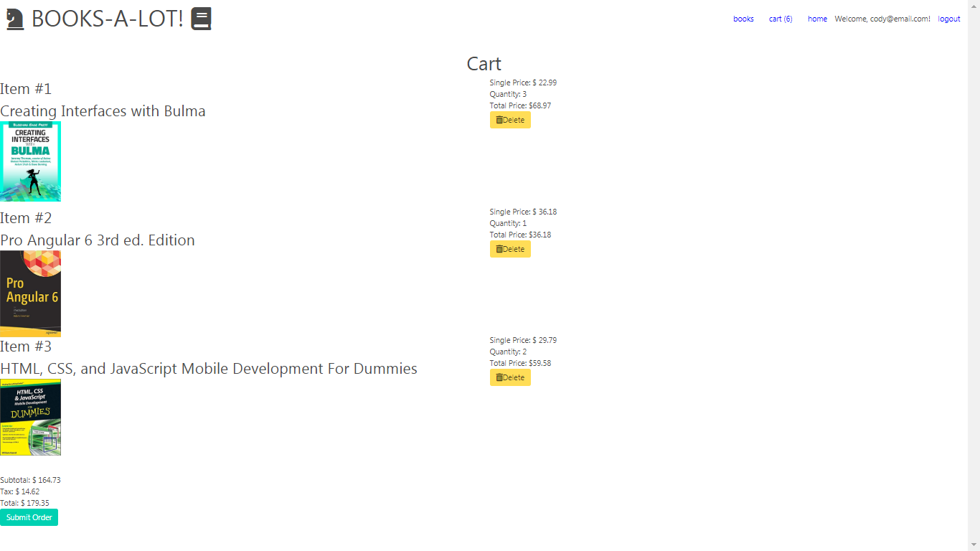Click the Creating Interfaces with Bulma cover
This screenshot has height=551, width=980.
point(30,161)
